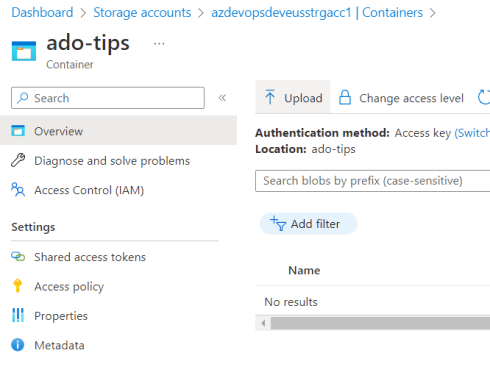Click the Properties bars icon
The image size is (490, 378).
(18, 315)
